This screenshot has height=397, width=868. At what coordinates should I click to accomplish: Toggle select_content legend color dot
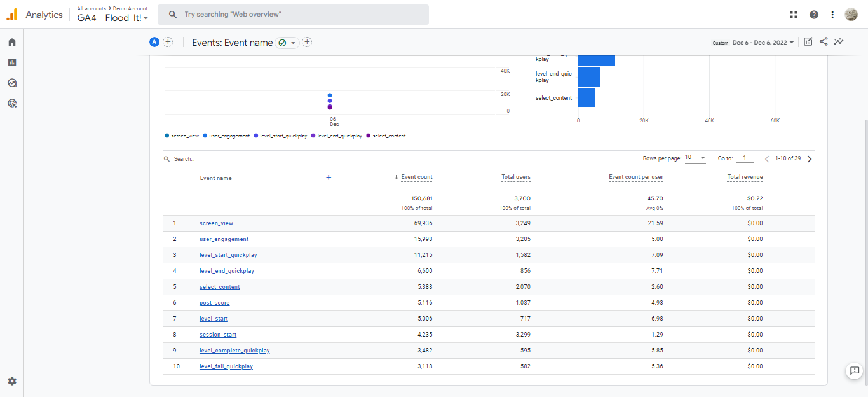click(x=369, y=136)
